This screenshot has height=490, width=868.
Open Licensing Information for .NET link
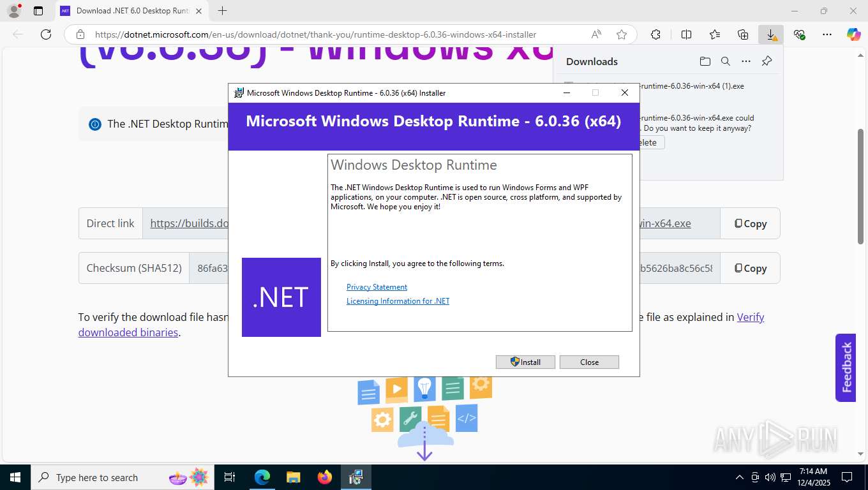coord(398,301)
